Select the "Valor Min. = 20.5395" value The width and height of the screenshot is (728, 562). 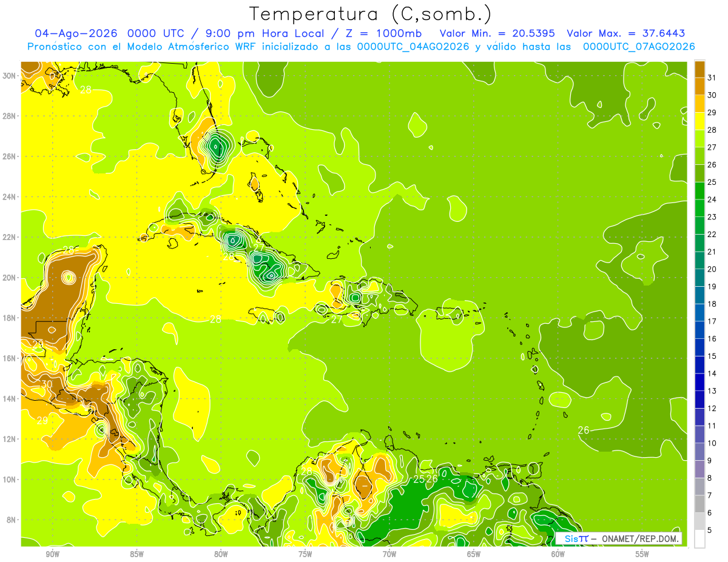(x=497, y=33)
